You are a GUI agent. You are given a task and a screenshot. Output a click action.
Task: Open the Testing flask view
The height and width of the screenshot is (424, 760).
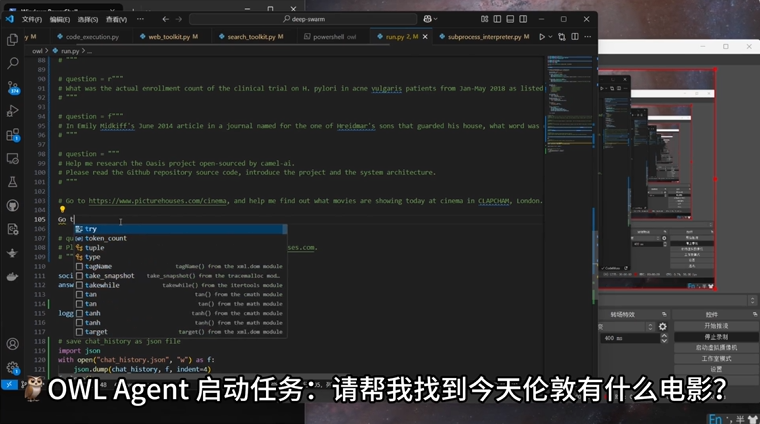13,182
